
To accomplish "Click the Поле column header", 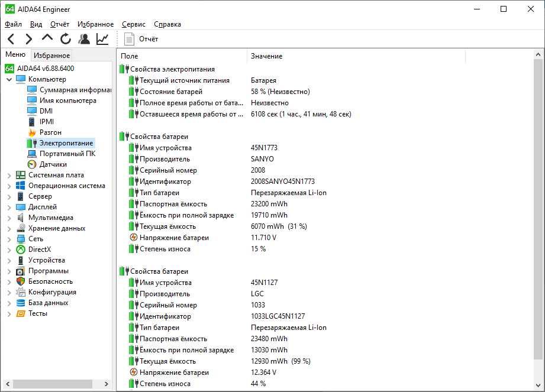I will click(182, 56).
